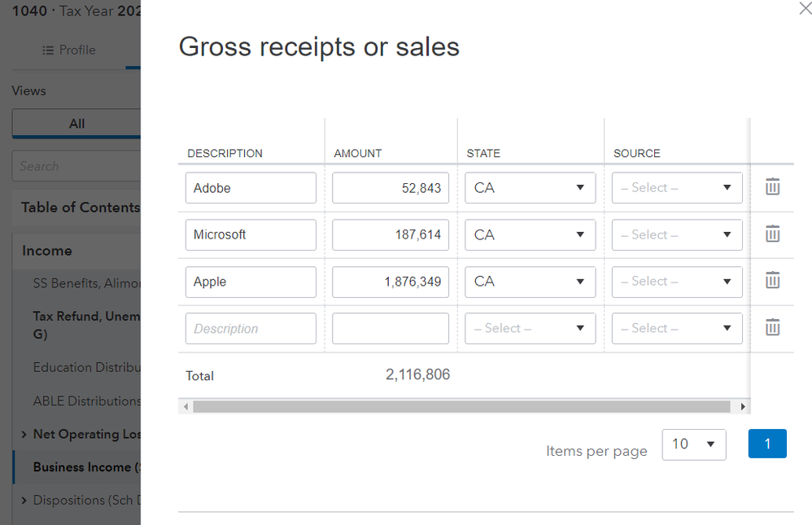The width and height of the screenshot is (812, 525).
Task: Open the State dropdown in empty row
Action: tap(530, 329)
